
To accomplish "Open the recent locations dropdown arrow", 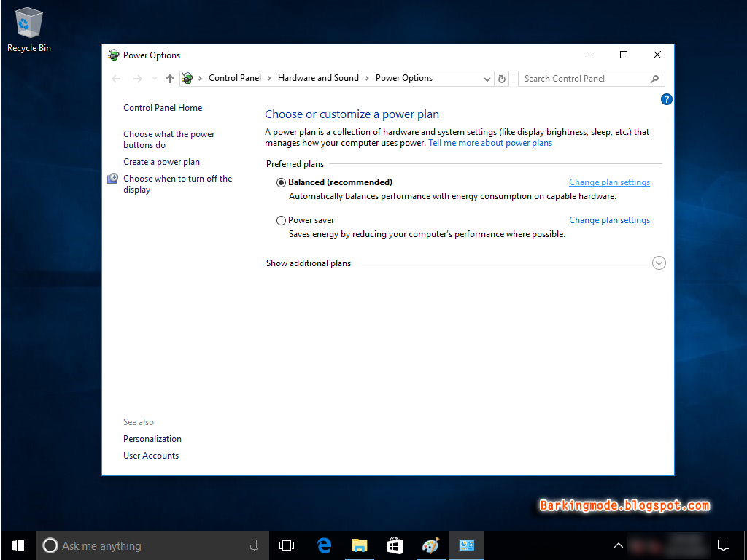I will coord(155,79).
